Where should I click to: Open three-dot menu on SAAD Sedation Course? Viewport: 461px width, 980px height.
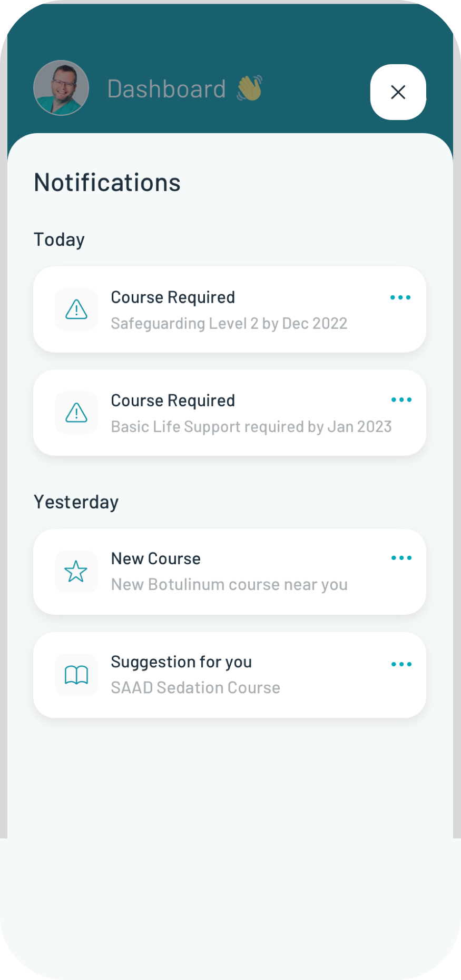click(401, 664)
